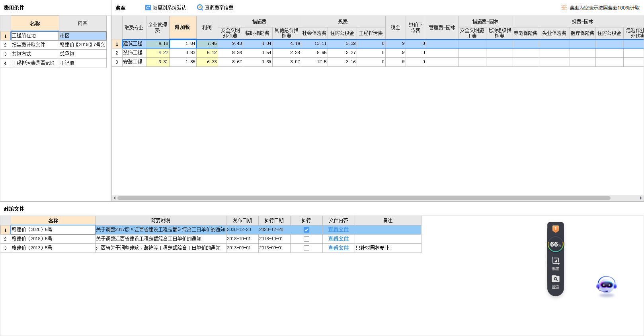
Task: Click 企业管理费 value 4.22 for 装饰工程
Action: pos(158,53)
